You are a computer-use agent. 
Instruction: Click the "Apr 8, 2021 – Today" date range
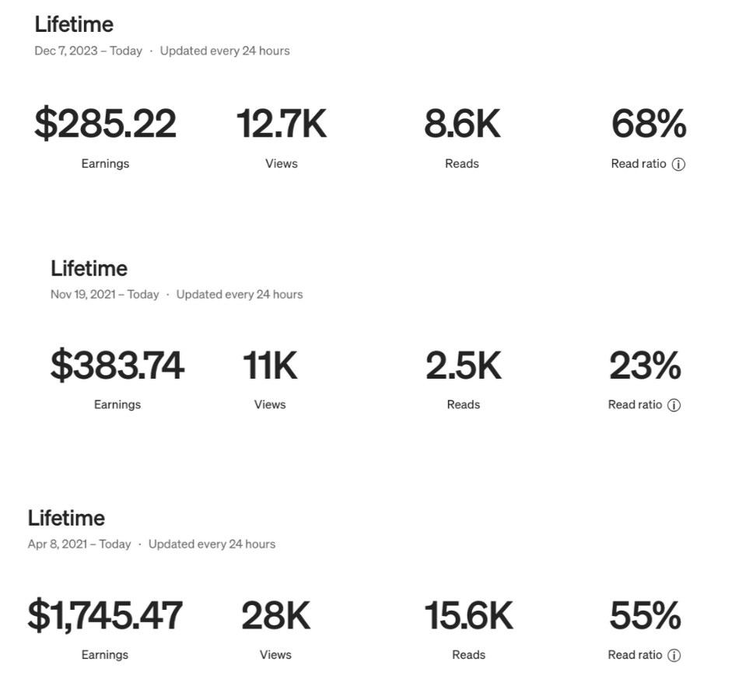coord(79,544)
